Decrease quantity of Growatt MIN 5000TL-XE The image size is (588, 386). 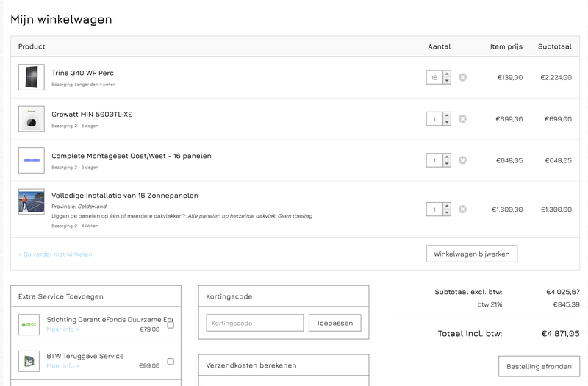tap(447, 122)
